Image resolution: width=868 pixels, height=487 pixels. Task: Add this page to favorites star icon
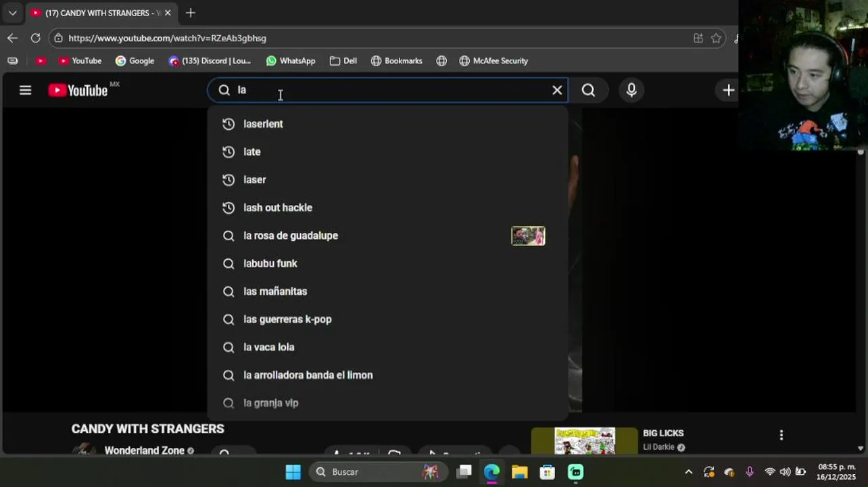[716, 38]
